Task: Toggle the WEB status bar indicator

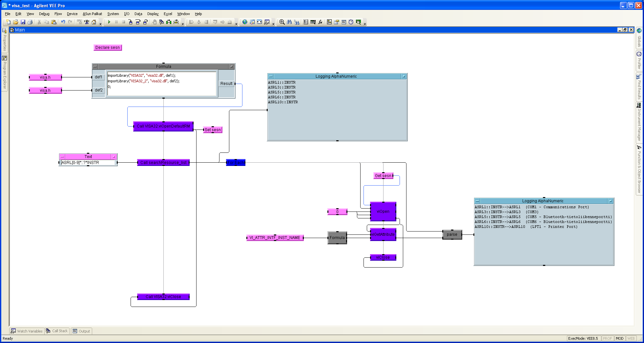Action: [631, 338]
